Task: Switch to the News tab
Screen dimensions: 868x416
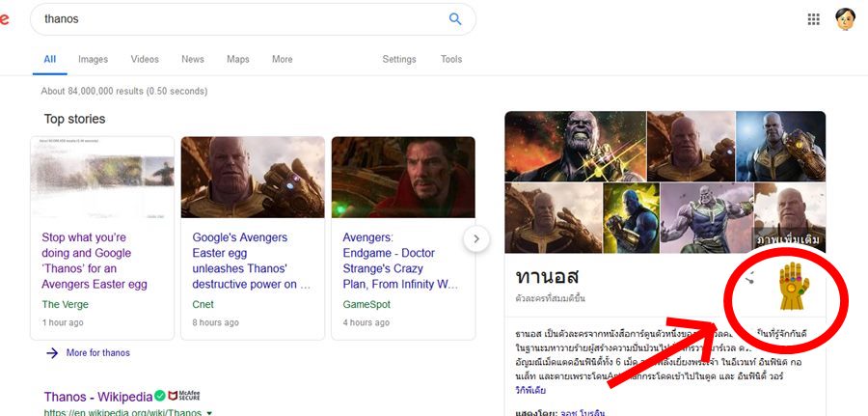Action: coord(193,59)
